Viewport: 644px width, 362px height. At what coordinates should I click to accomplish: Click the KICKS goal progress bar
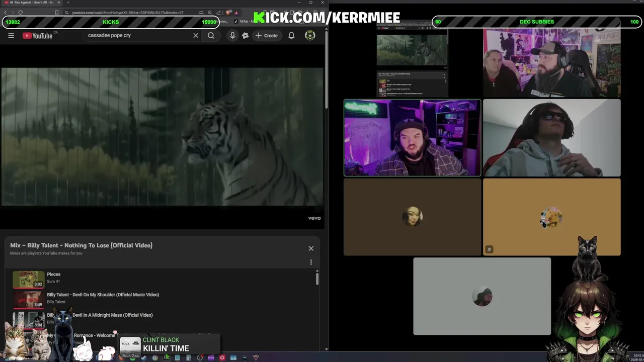click(111, 22)
